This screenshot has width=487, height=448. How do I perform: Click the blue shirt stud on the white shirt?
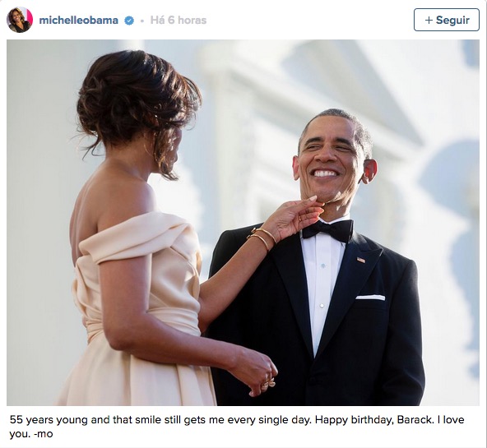(323, 266)
